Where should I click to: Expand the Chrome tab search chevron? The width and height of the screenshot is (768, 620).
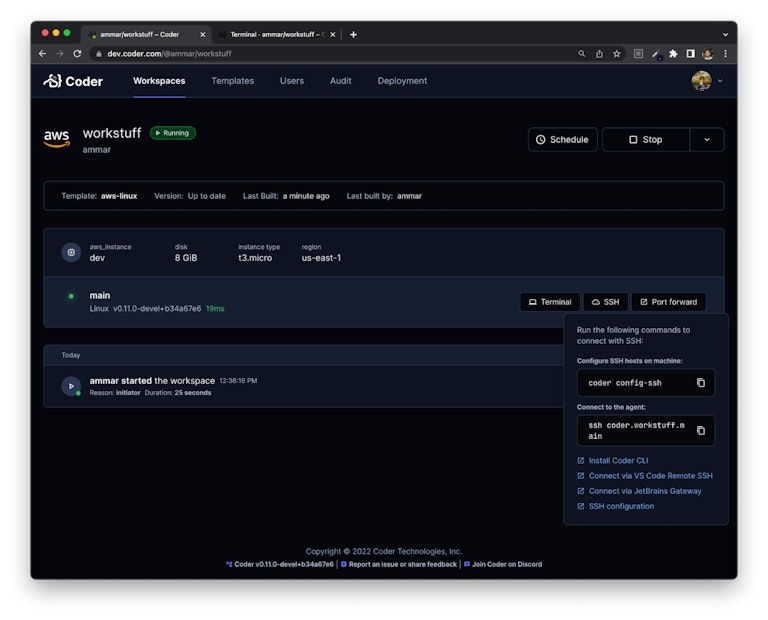coord(725,34)
